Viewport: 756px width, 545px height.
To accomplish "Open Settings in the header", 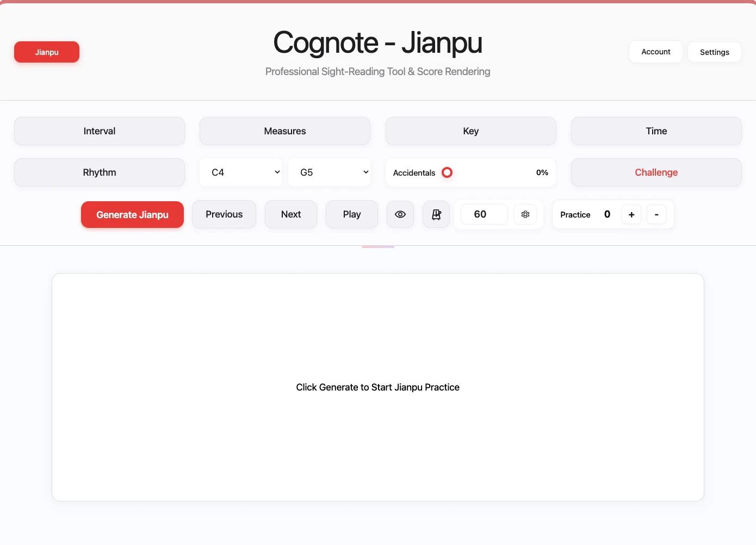I will click(715, 52).
